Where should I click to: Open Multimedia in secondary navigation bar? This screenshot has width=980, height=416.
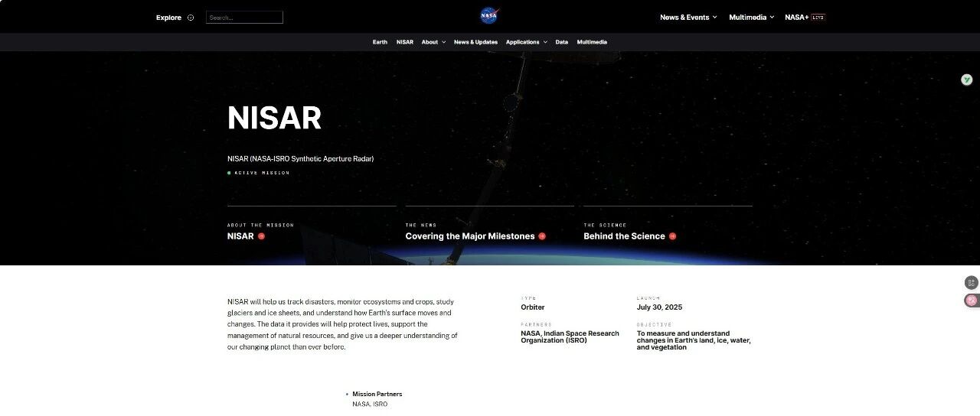click(x=592, y=42)
